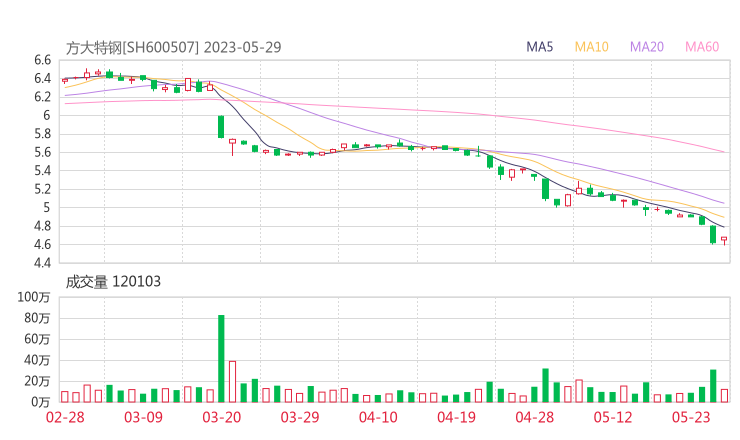Click the 0万 volume axis label
Image resolution: width=740 pixels, height=440 pixels.
coord(41,402)
